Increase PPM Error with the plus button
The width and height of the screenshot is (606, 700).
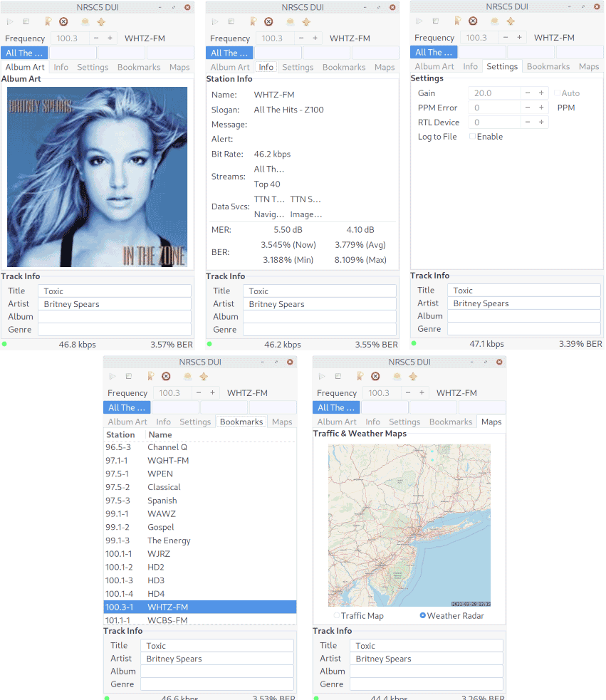pos(541,108)
